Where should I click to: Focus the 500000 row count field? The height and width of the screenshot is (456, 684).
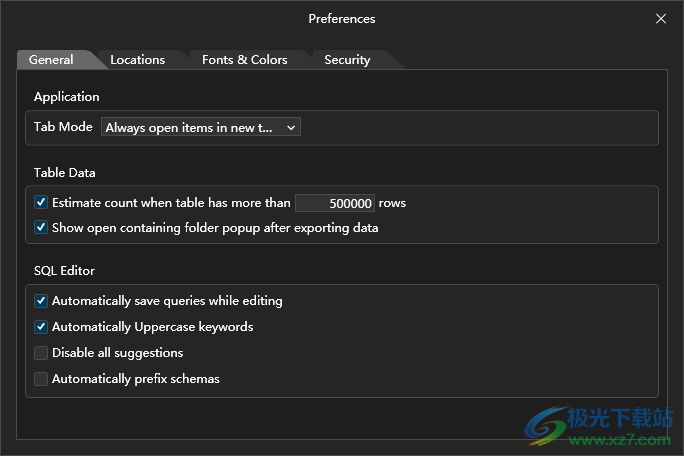tap(335, 203)
